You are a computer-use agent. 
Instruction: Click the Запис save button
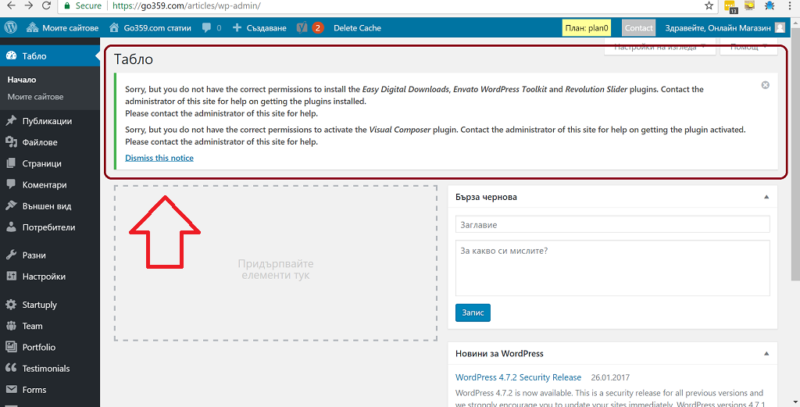click(x=472, y=313)
